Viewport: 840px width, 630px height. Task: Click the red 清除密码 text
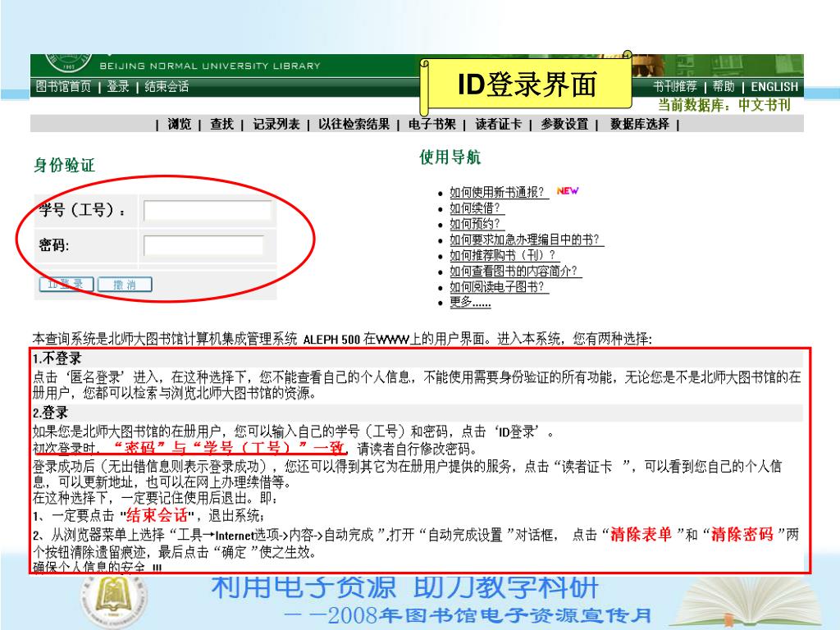pyautogui.click(x=742, y=534)
